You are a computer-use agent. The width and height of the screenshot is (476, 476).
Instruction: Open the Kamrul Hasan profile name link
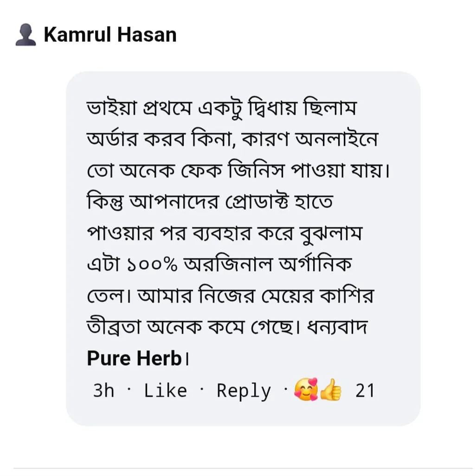click(x=110, y=35)
